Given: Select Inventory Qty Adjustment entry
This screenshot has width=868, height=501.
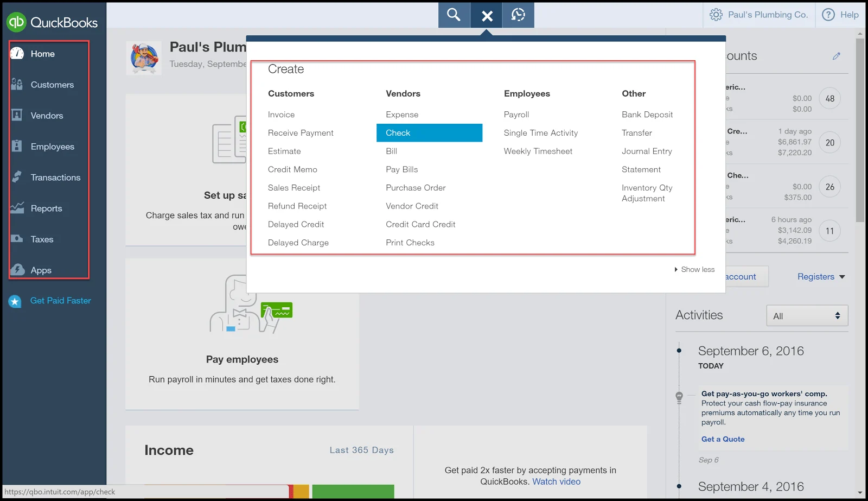Looking at the screenshot, I should point(647,193).
